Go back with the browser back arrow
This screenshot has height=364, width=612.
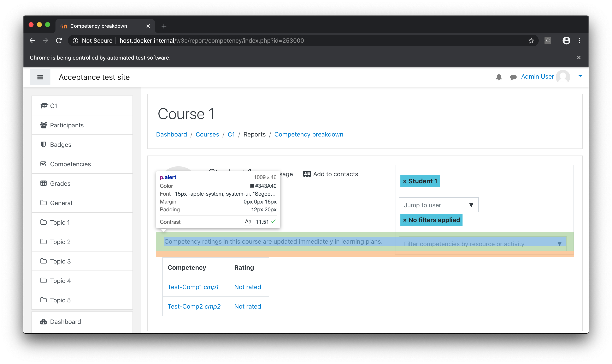click(x=33, y=41)
